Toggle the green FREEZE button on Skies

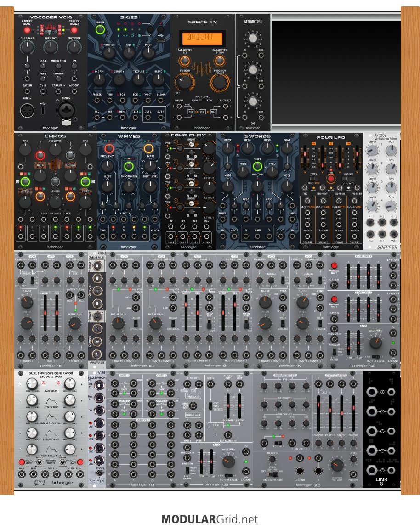coord(100,30)
